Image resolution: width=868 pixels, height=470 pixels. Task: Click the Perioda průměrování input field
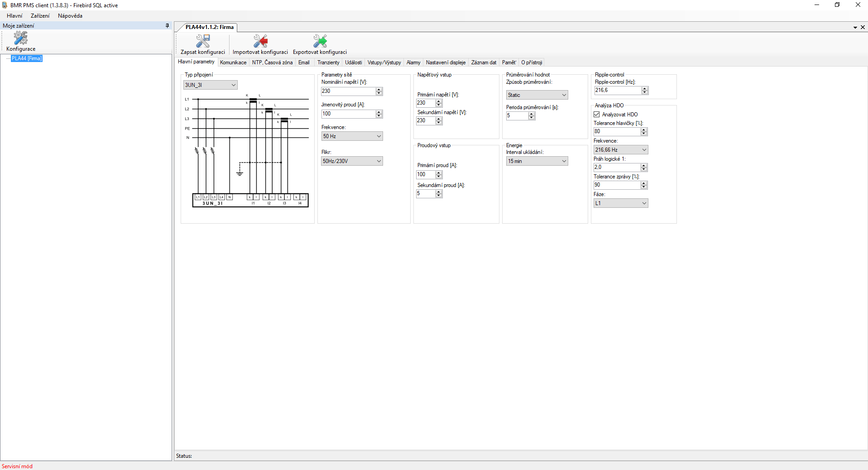(x=517, y=116)
